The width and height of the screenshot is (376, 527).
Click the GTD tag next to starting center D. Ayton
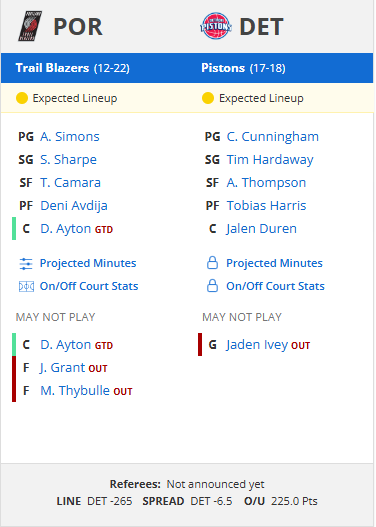(104, 230)
